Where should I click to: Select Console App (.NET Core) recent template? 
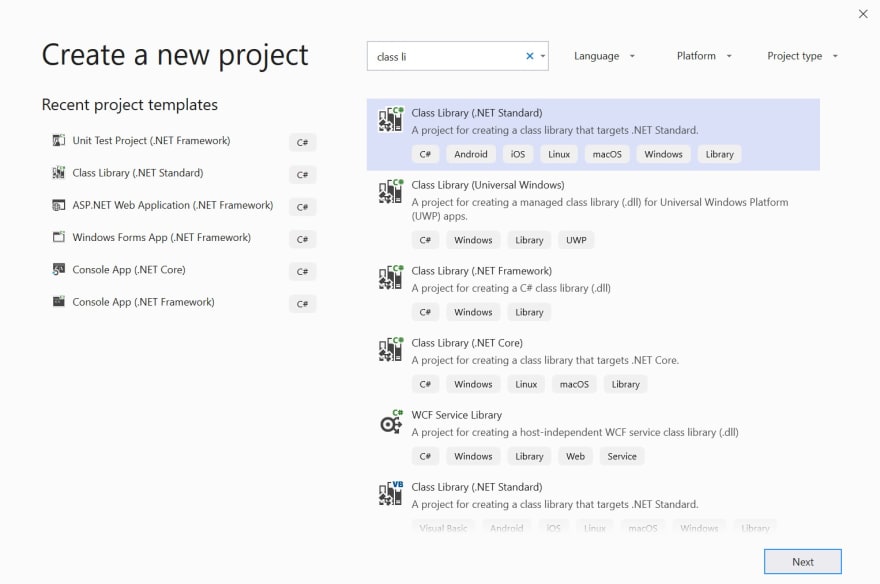click(x=129, y=270)
